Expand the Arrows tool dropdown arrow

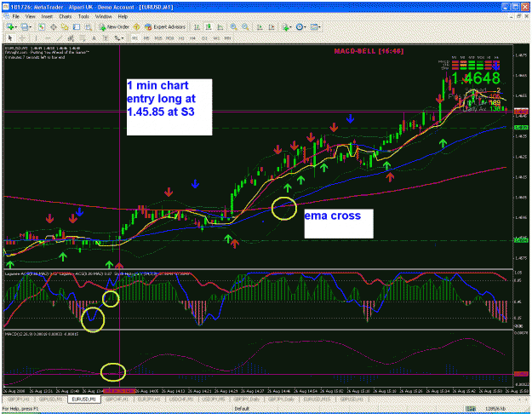[123, 38]
